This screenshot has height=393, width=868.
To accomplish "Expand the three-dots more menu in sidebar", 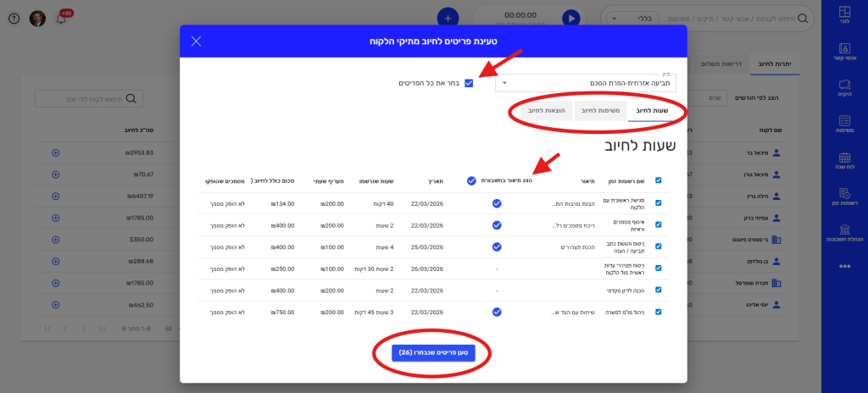I will click(x=843, y=266).
